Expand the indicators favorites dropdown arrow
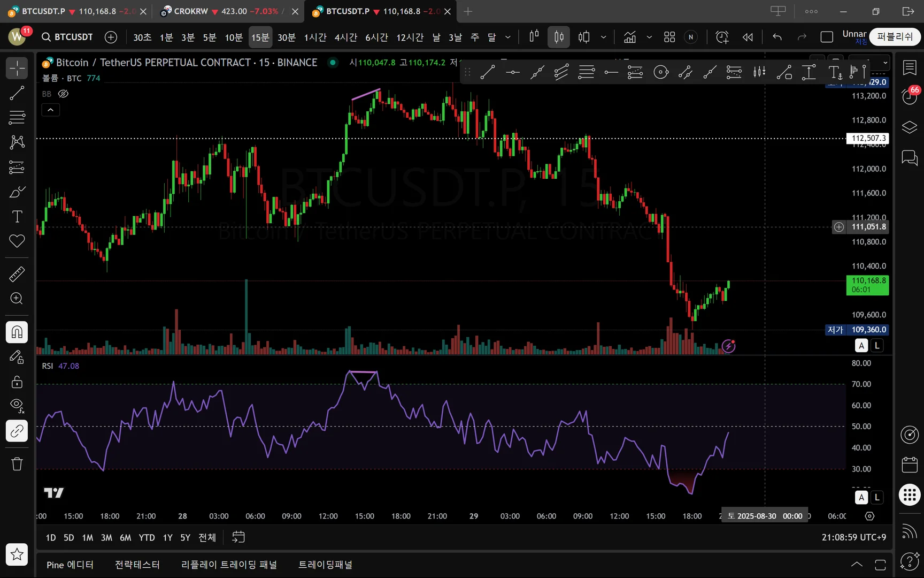 [x=649, y=37]
